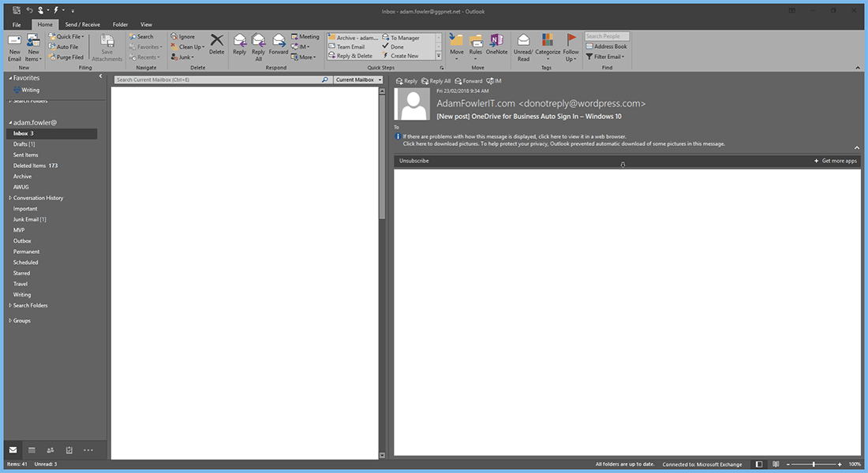
Task: Open the People view
Action: [49, 449]
